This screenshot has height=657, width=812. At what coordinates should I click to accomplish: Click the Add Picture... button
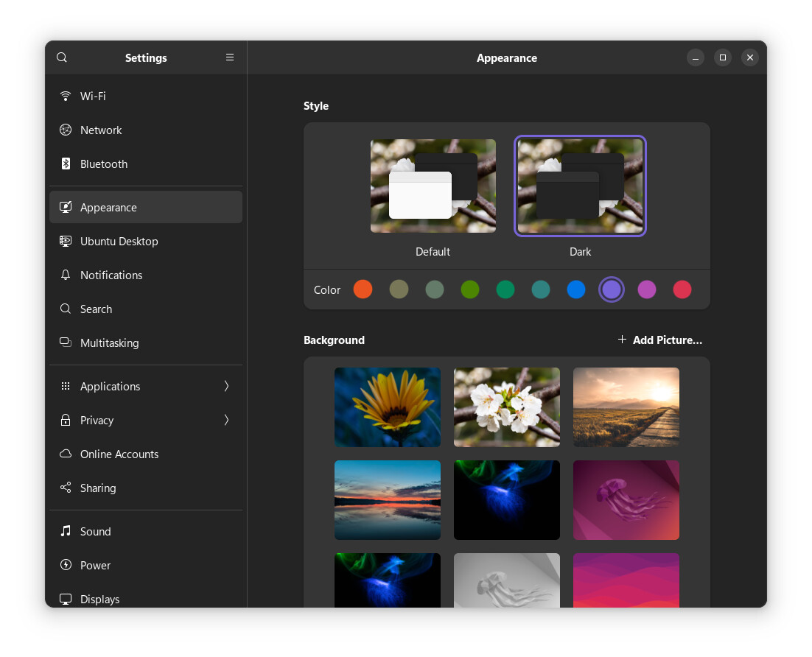(660, 340)
